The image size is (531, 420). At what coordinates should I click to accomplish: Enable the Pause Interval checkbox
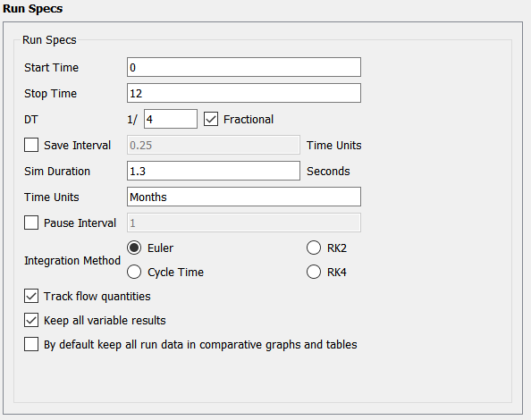click(x=31, y=223)
